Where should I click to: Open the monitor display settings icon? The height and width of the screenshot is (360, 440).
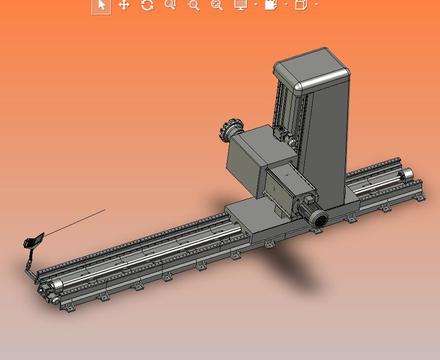(241, 5)
